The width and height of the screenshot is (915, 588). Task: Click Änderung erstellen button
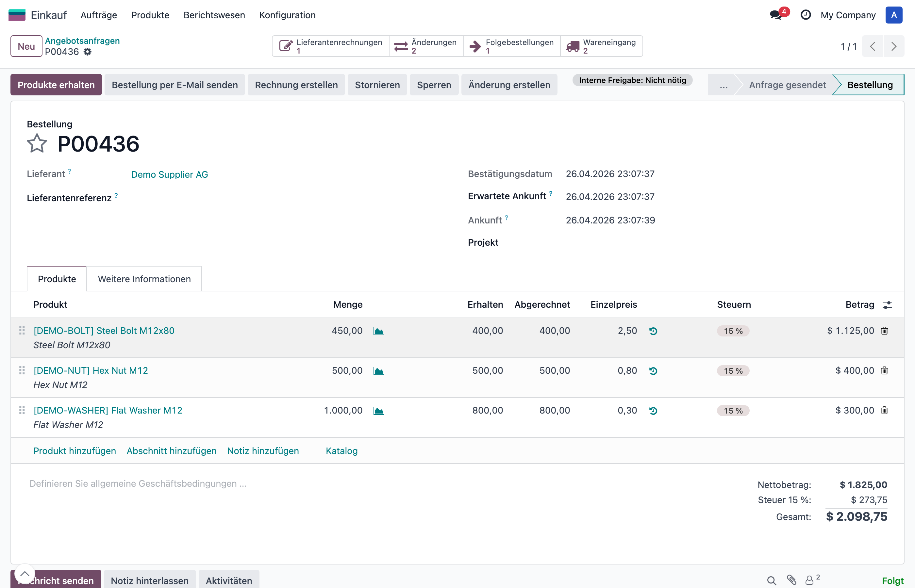(x=509, y=85)
